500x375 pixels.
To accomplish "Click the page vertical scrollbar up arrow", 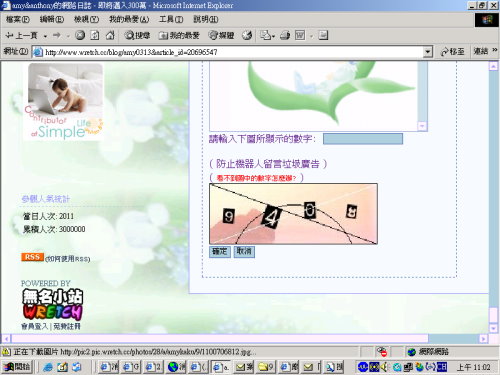I will tap(493, 66).
